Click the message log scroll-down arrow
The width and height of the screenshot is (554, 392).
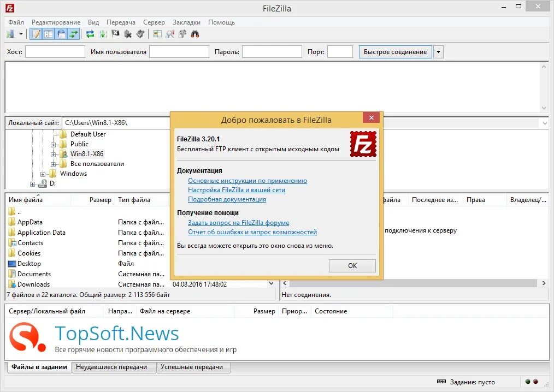click(544, 108)
